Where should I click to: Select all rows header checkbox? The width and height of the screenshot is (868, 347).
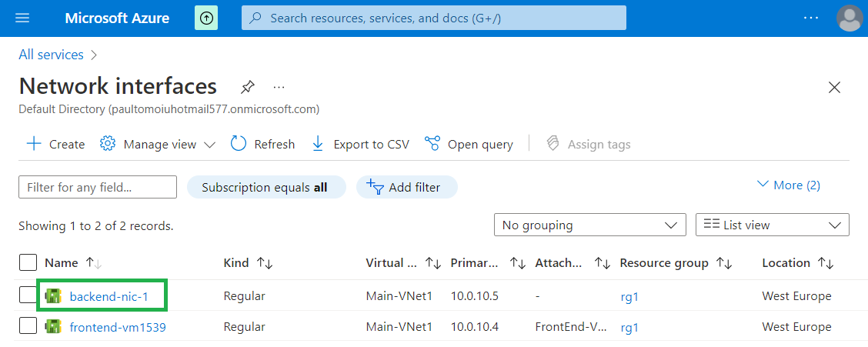point(28,262)
